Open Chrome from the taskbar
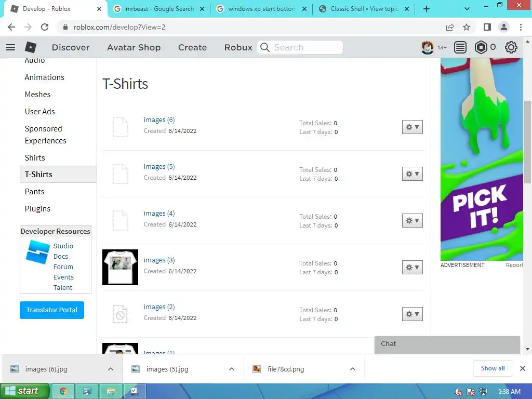Viewport: 532px width, 399px height. point(63,391)
